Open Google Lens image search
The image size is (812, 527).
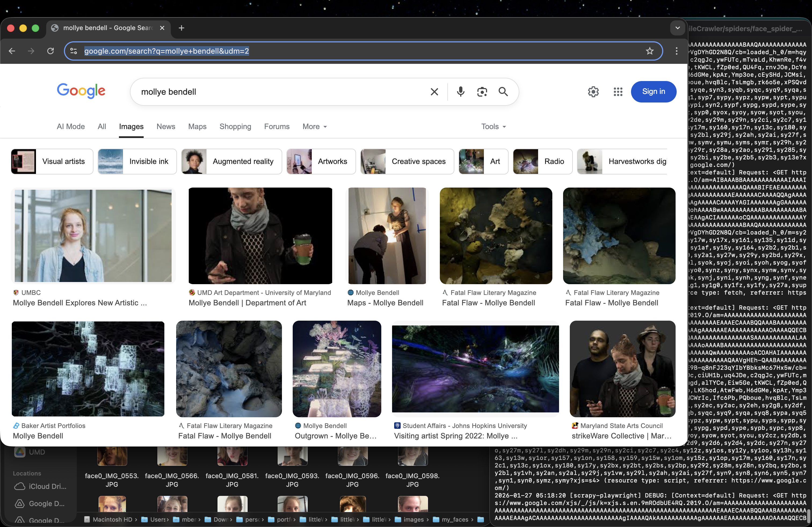click(x=482, y=91)
